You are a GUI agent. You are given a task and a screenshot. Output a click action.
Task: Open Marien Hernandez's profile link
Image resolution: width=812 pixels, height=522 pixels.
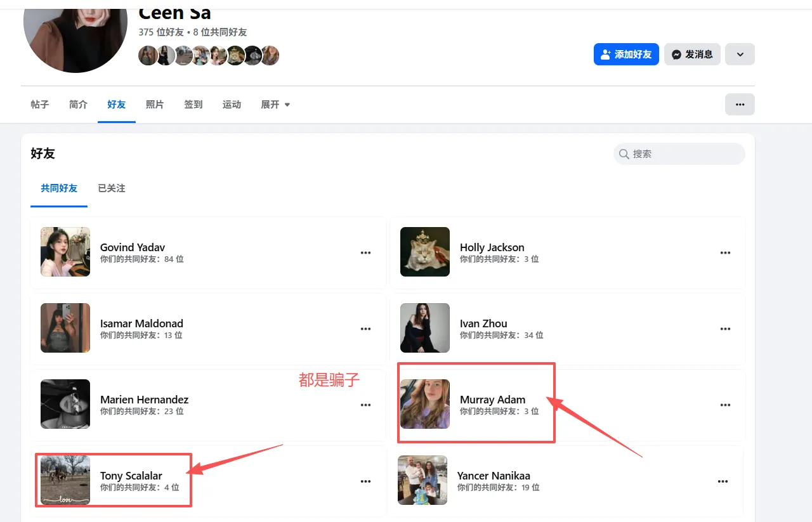(144, 400)
